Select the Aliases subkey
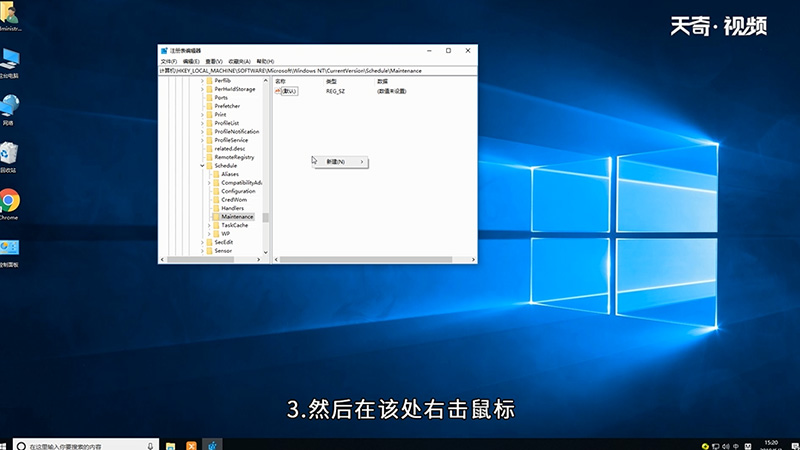 click(230, 174)
